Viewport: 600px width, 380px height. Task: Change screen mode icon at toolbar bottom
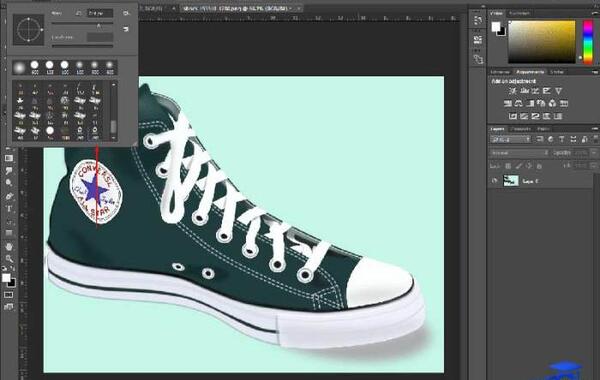click(8, 307)
